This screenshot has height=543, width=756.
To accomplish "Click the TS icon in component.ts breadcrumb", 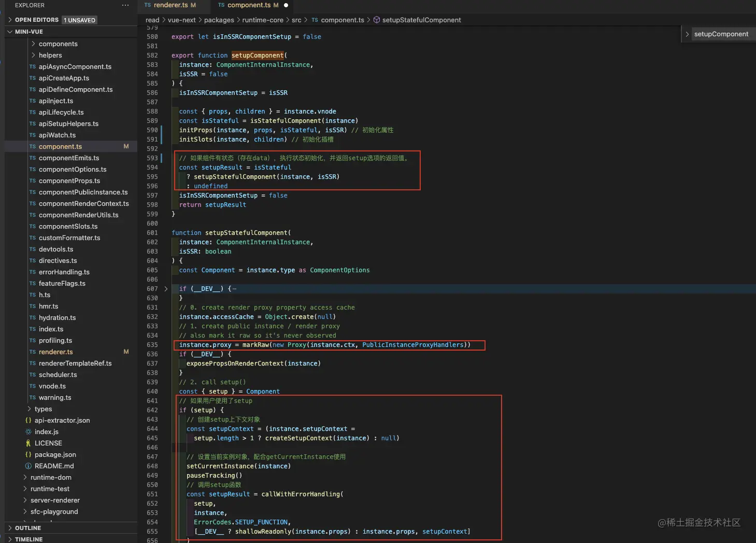I will (315, 20).
